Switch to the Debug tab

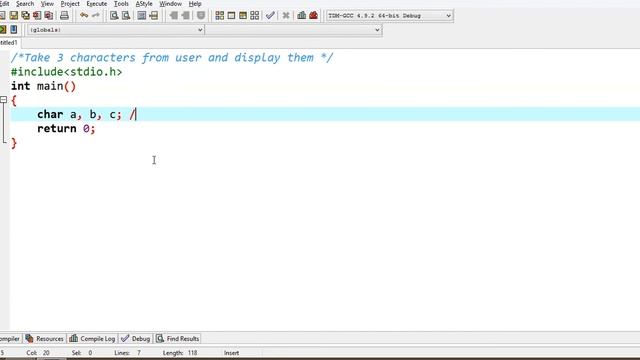[x=136, y=338]
